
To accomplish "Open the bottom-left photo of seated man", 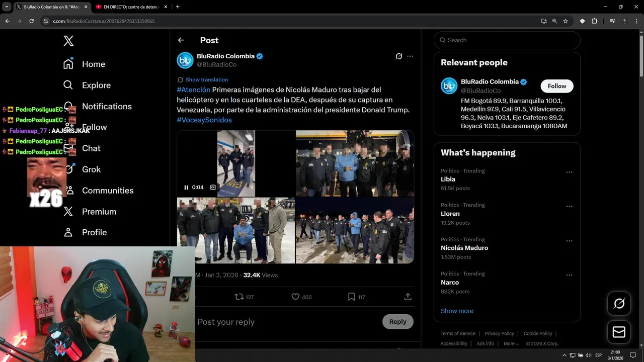I will 235,230.
